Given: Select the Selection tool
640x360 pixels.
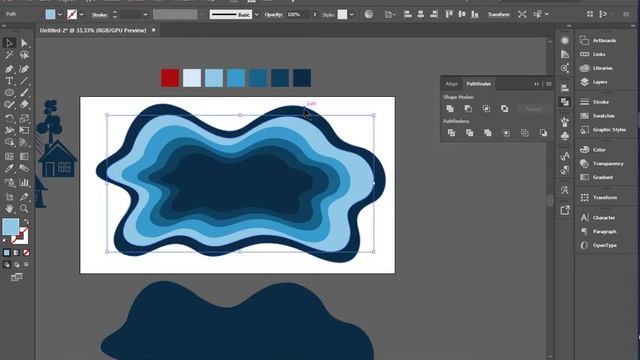Looking at the screenshot, I should (9, 43).
